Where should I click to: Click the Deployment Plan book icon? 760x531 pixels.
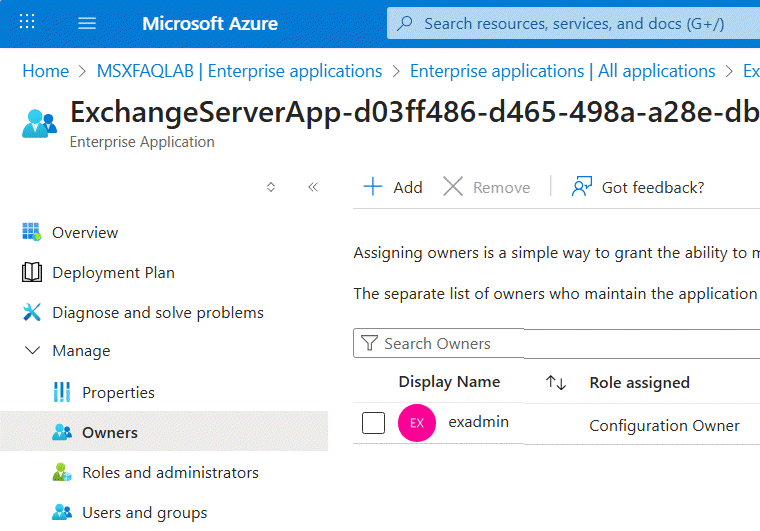point(32,272)
